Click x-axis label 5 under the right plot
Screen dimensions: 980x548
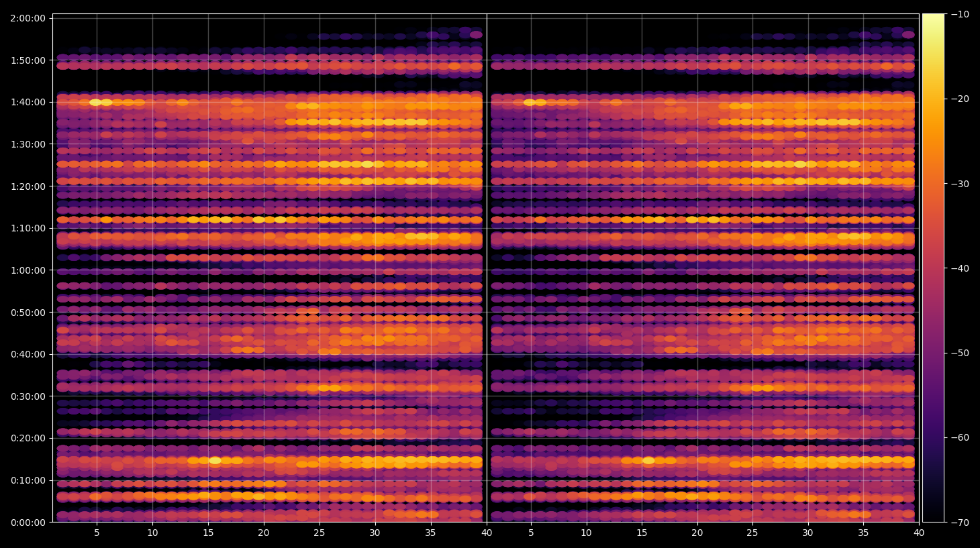(531, 533)
